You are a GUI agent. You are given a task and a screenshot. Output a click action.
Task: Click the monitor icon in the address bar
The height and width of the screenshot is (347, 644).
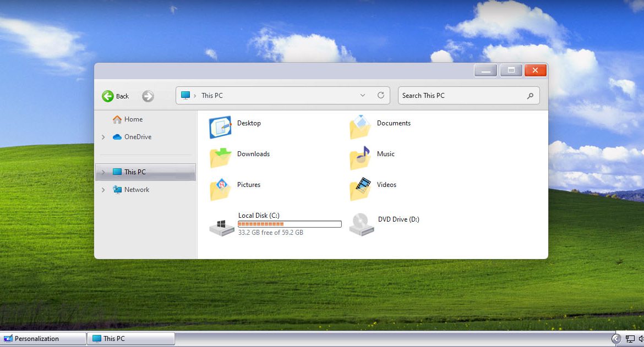[185, 96]
